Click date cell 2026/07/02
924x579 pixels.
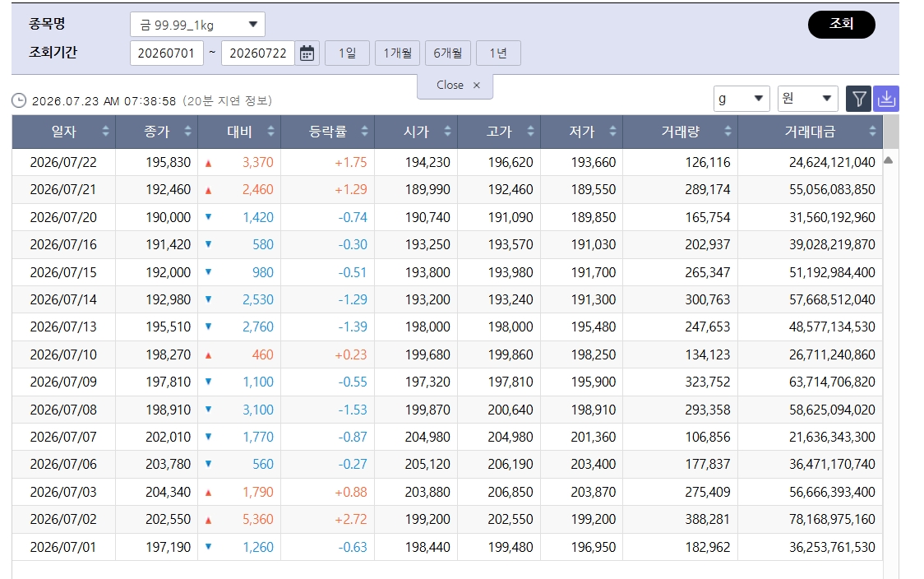tap(63, 519)
